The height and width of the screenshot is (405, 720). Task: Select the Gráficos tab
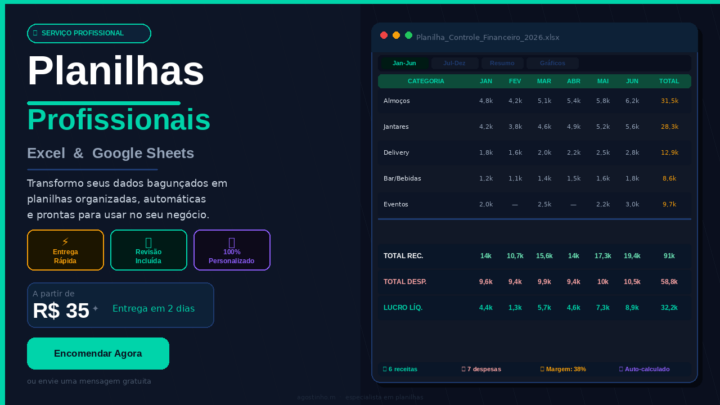coord(552,63)
